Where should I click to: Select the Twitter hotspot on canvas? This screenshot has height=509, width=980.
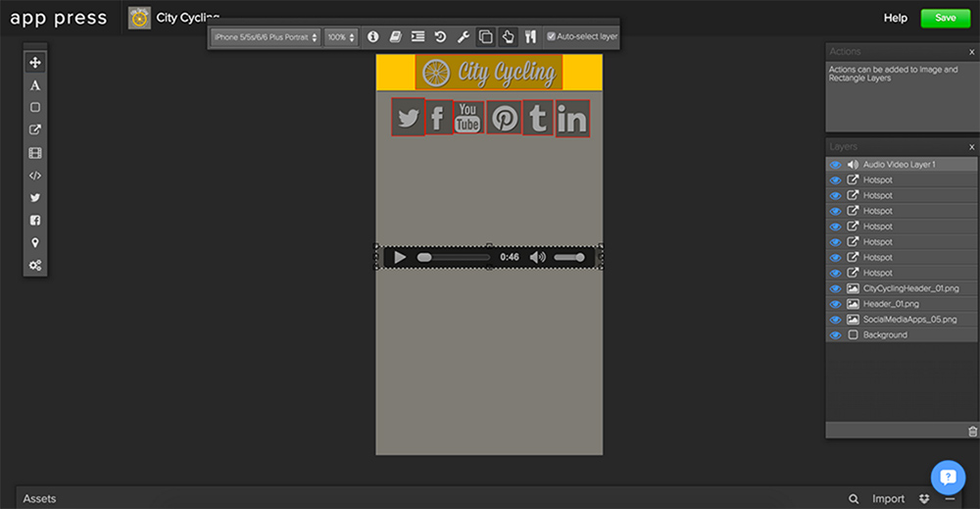(408, 117)
